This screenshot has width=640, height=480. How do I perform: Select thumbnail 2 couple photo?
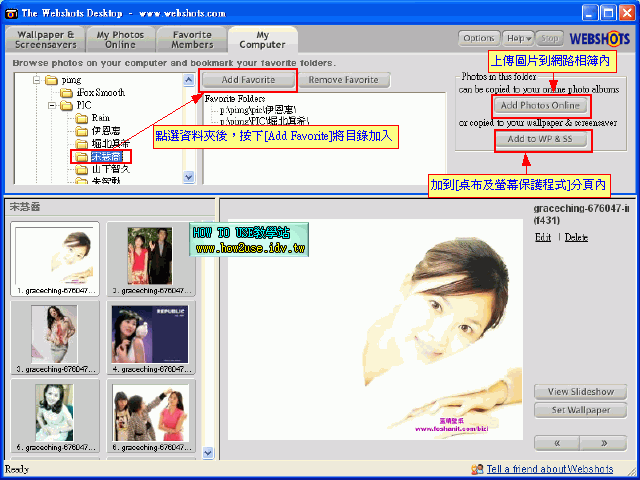click(151, 259)
